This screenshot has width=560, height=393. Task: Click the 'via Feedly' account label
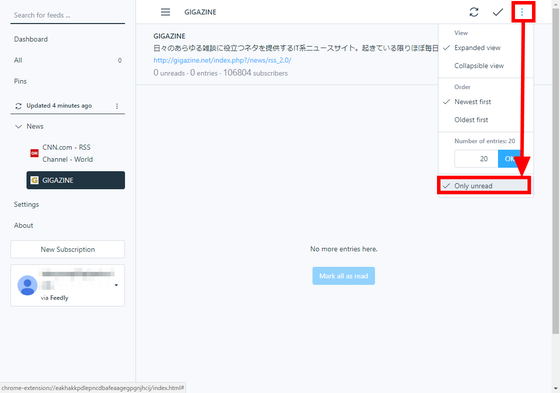(x=54, y=298)
